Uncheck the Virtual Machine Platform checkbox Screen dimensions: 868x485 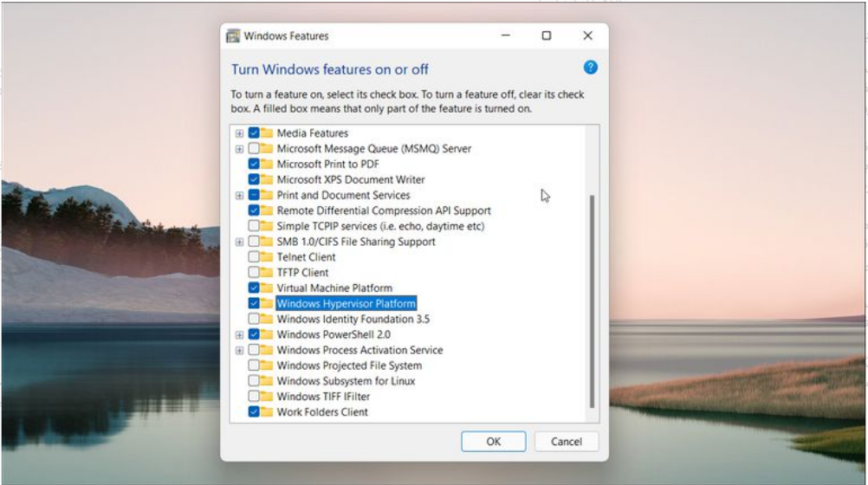tap(254, 288)
